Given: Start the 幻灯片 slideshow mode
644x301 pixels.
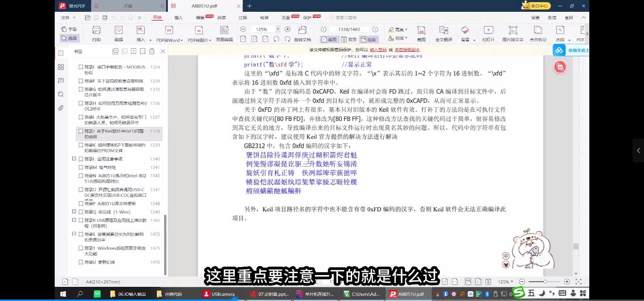Looking at the screenshot, I should pyautogui.click(x=488, y=34).
